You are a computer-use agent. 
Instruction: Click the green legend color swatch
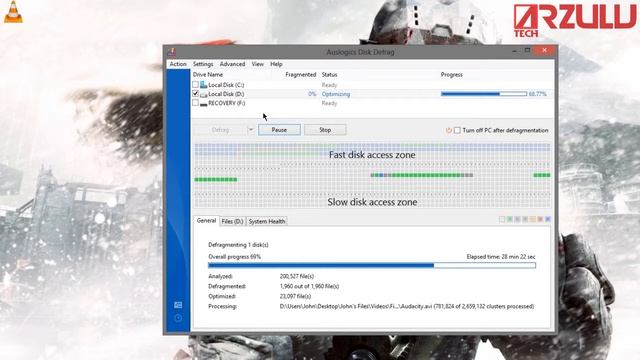point(510,220)
